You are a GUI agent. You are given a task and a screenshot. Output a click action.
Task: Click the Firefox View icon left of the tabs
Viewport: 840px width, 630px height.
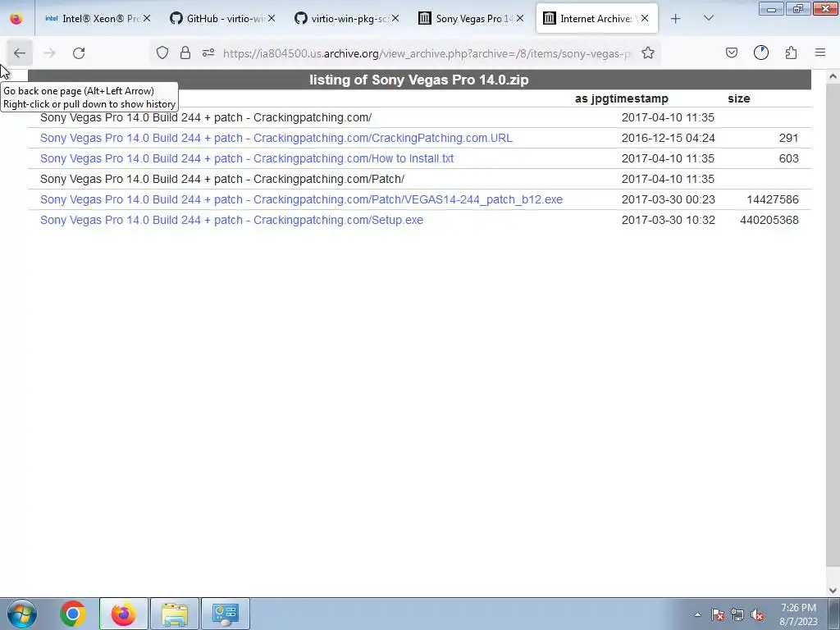[x=16, y=18]
